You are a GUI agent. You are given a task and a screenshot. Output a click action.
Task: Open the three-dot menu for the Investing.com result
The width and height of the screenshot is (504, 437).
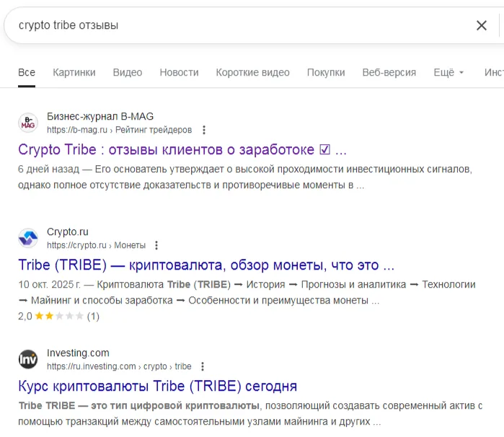pyautogui.click(x=202, y=366)
